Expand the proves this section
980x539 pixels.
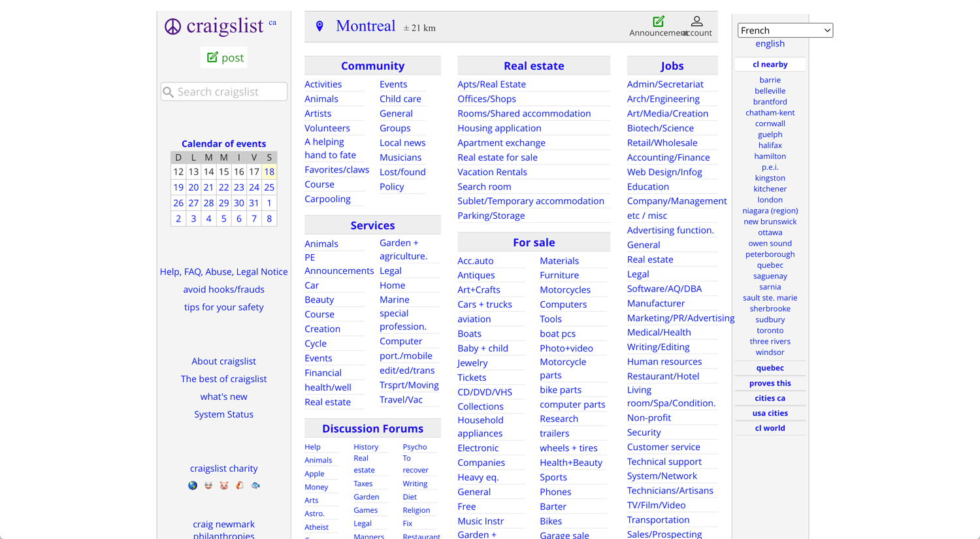click(770, 384)
